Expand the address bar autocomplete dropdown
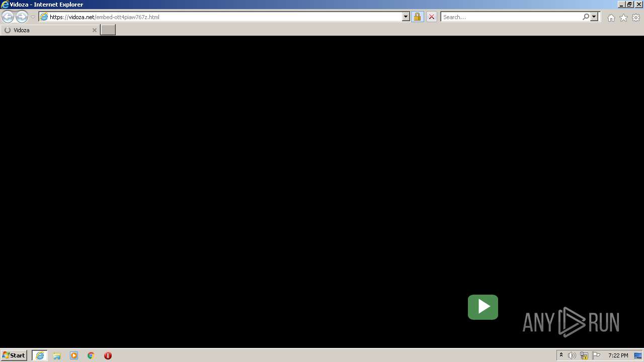 (x=406, y=17)
